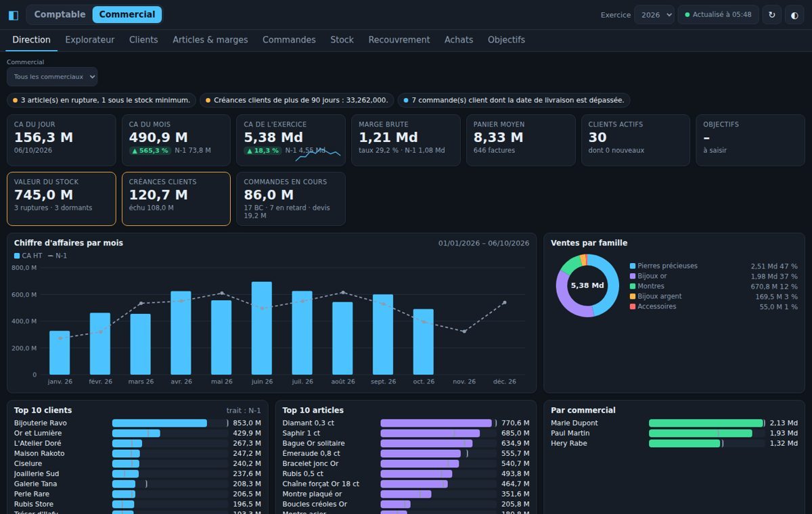Switch to the Clients tab

tap(143, 40)
